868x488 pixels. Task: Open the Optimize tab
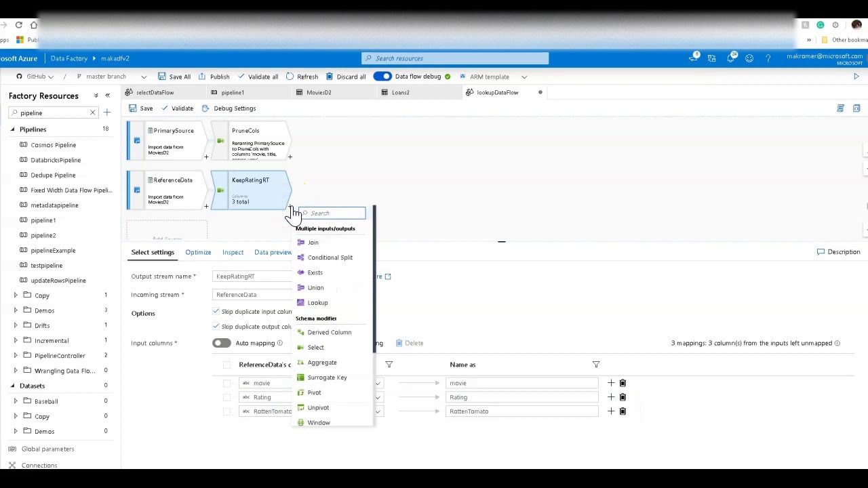pyautogui.click(x=198, y=252)
